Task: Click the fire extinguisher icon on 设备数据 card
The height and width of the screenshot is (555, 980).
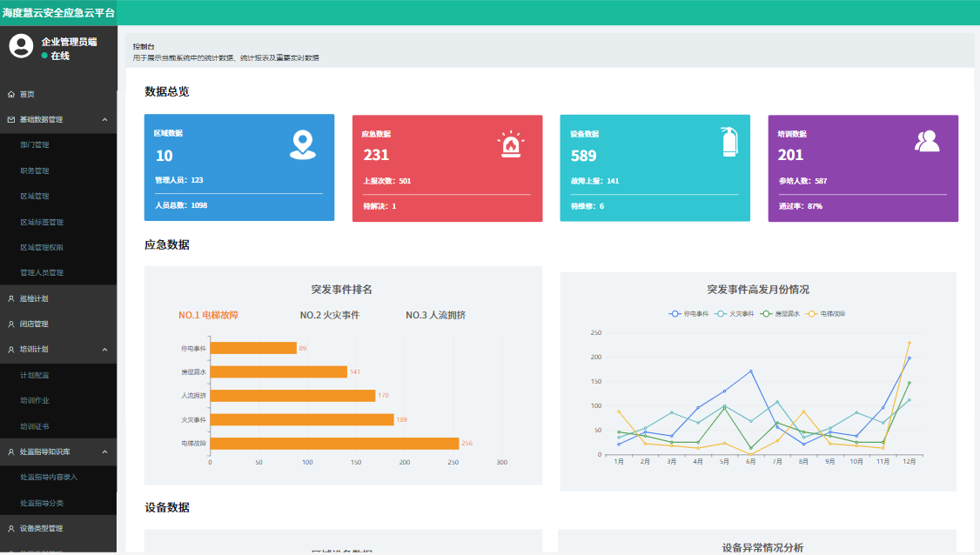Action: pyautogui.click(x=728, y=142)
